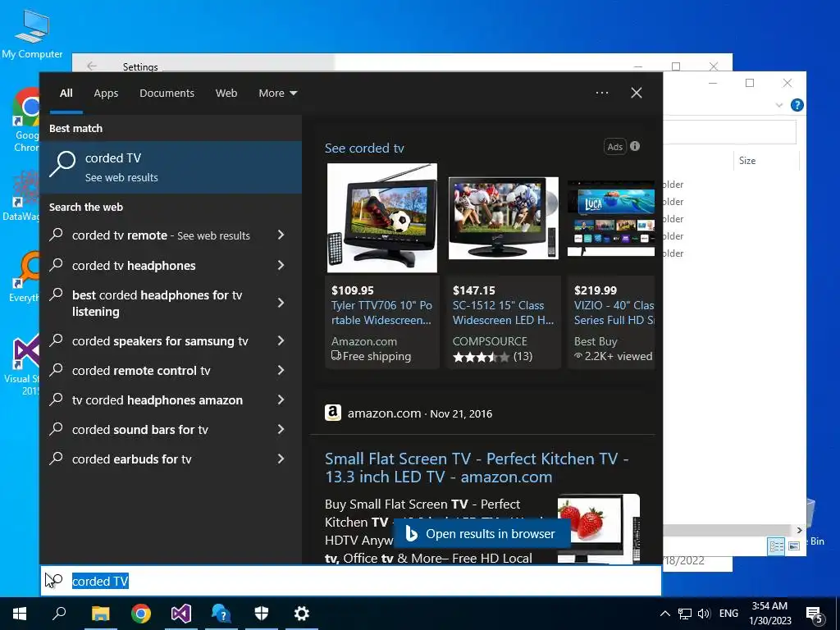The image size is (840, 630).
Task: Switch to the Documents search tab
Action: coord(167,93)
